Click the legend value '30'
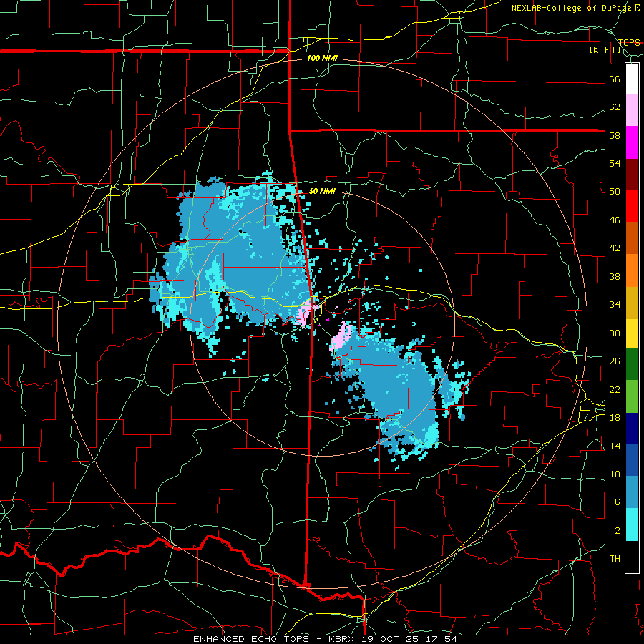The image size is (644, 644). click(615, 333)
